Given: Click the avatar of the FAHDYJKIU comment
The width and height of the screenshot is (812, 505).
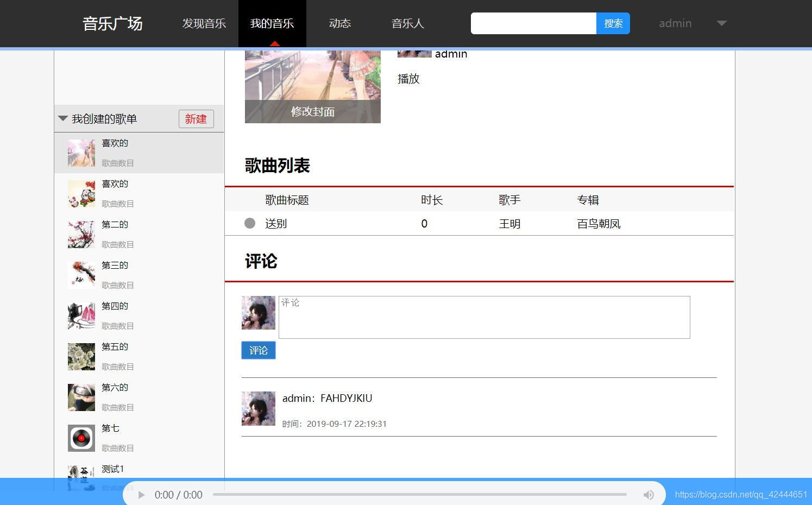Looking at the screenshot, I should tap(259, 408).
